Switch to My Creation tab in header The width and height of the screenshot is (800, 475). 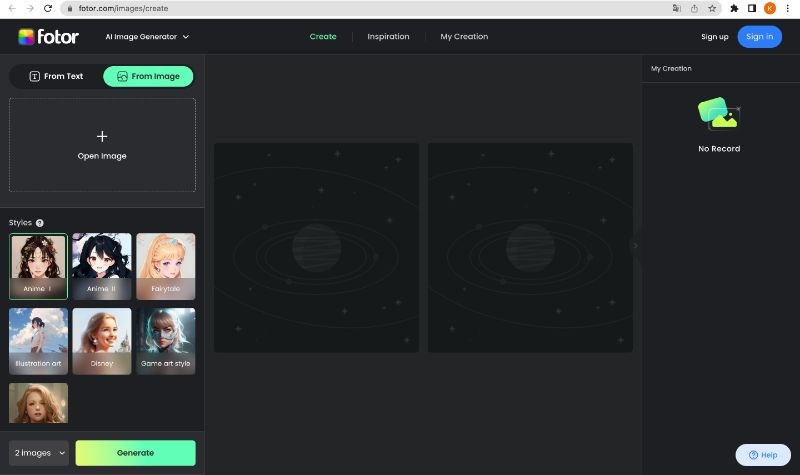(x=464, y=37)
